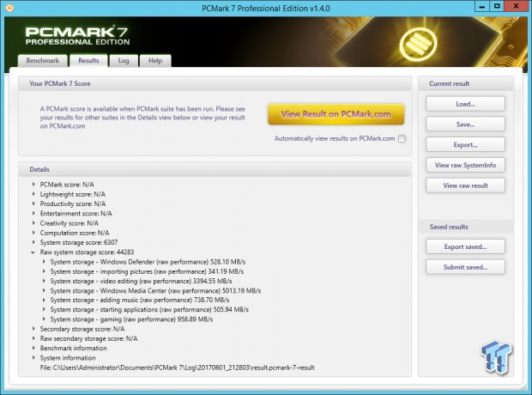The height and width of the screenshot is (395, 532).
Task: Expand the Creativity score row
Action: pyautogui.click(x=33, y=222)
